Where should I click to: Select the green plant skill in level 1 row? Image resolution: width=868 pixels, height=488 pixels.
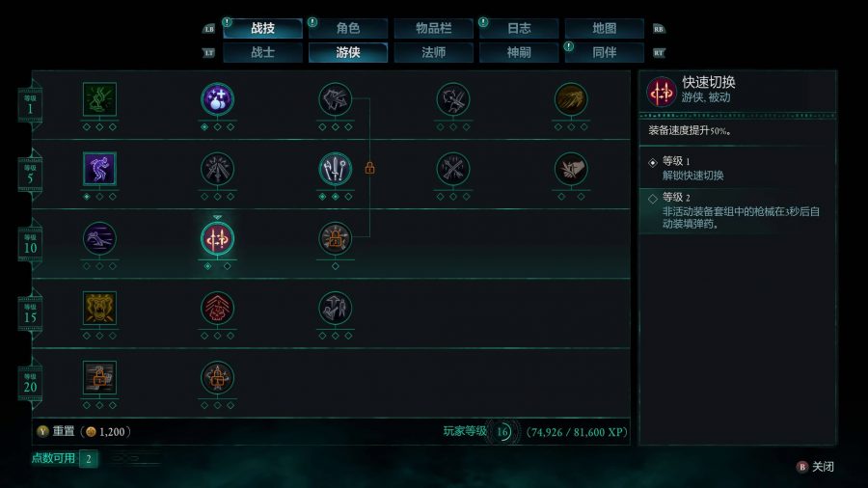click(x=99, y=99)
